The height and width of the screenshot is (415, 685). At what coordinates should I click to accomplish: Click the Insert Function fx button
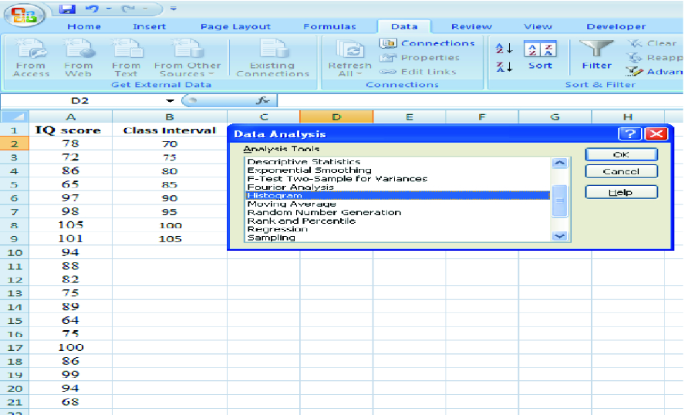click(x=263, y=101)
